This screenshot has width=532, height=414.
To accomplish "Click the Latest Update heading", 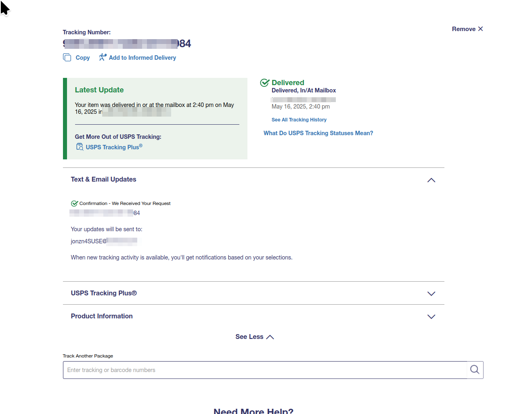I will [x=99, y=90].
